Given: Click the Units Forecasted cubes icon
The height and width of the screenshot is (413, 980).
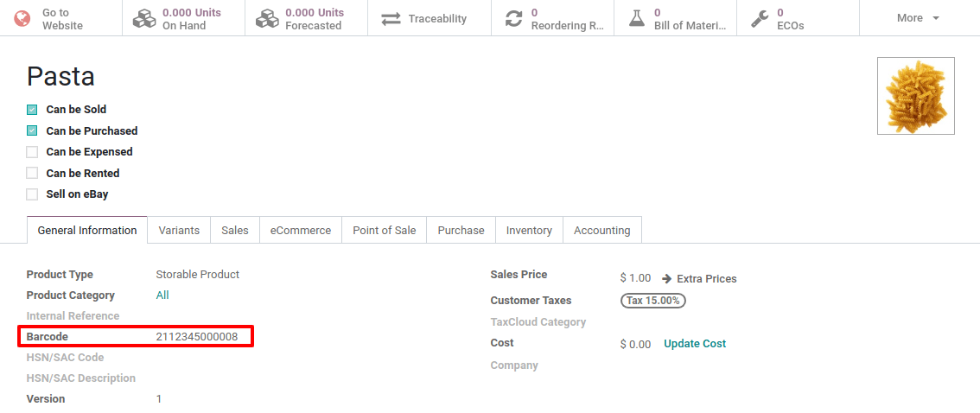Looking at the screenshot, I should [x=268, y=18].
